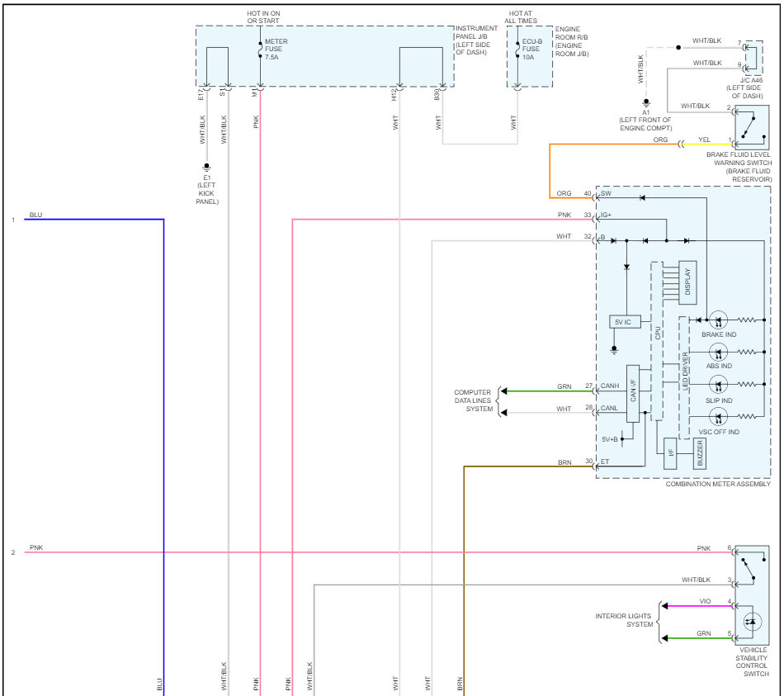Click the BLU wire label at connector 1
The image size is (784, 696).
tap(36, 215)
